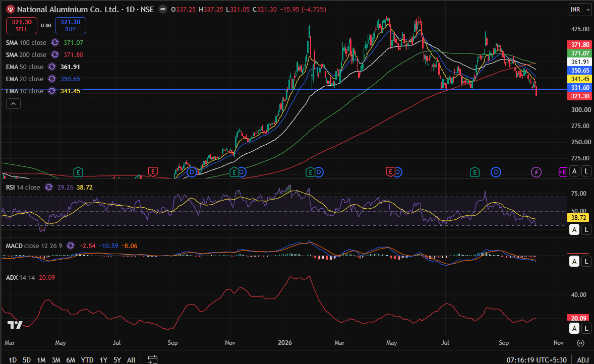Screen dimensions: 594x364
Task: Click the National Aluminium Co. Ltd. symbol title
Action: click(68, 10)
